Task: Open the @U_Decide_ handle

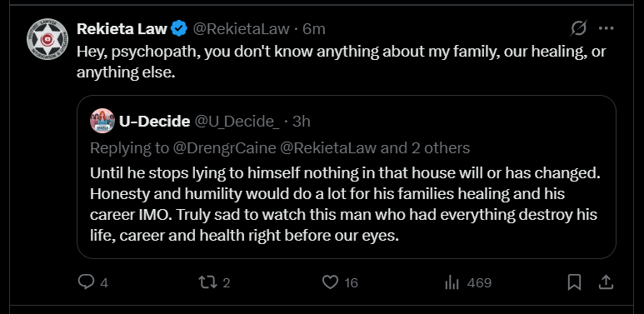Action: [x=237, y=122]
